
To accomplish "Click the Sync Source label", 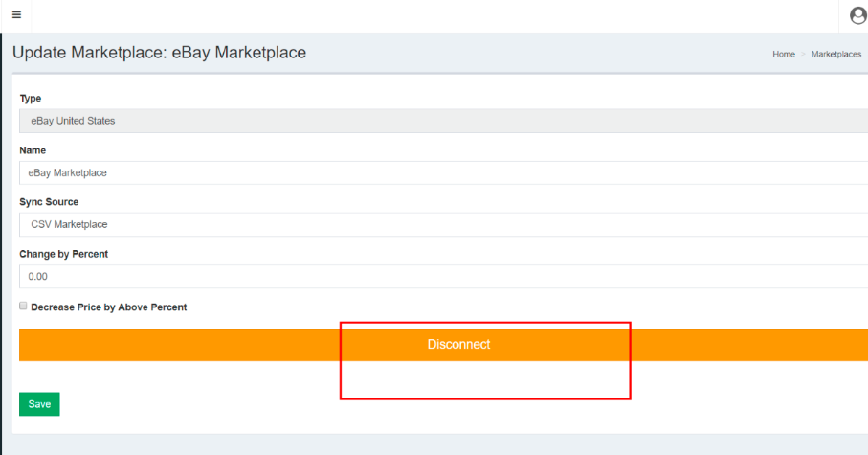I will 49,202.
